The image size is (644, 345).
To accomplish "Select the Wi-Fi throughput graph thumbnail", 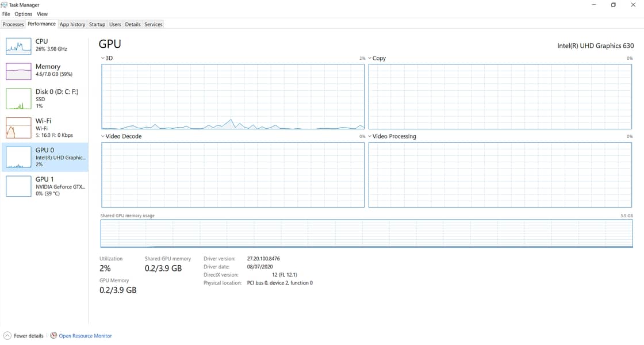I will (18, 128).
